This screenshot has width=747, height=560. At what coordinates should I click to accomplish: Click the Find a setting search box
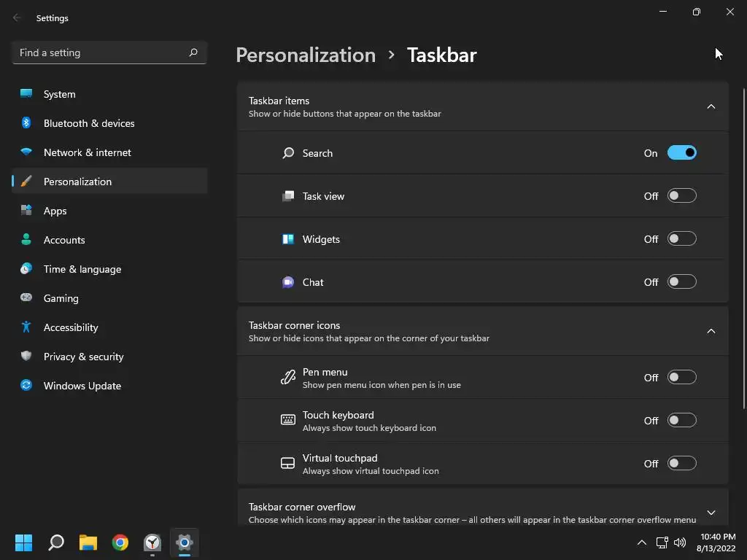101,52
